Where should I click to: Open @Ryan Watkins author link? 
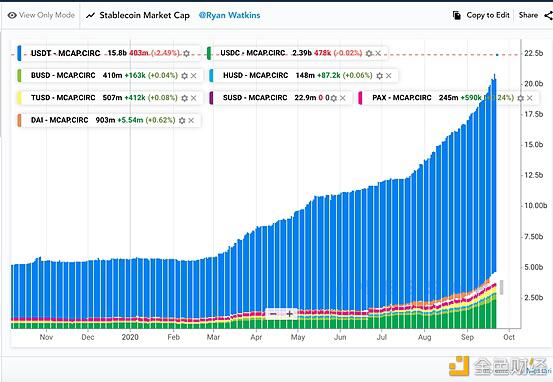click(230, 15)
